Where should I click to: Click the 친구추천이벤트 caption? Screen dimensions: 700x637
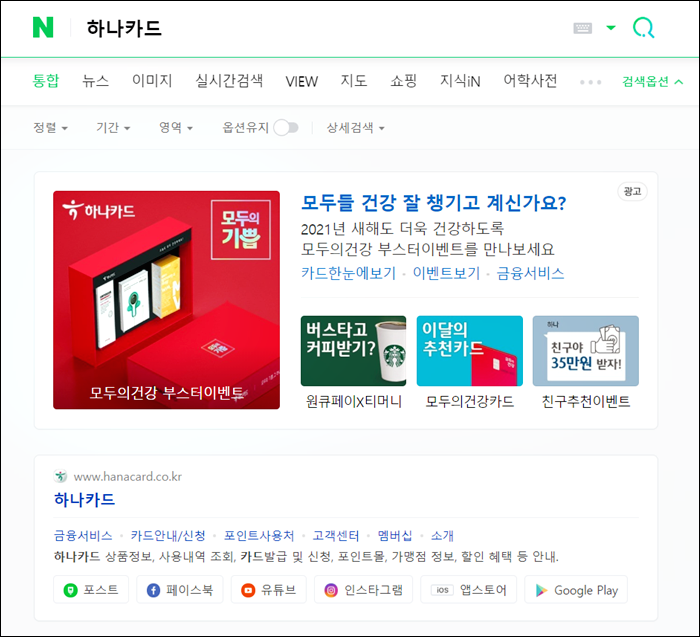click(586, 401)
